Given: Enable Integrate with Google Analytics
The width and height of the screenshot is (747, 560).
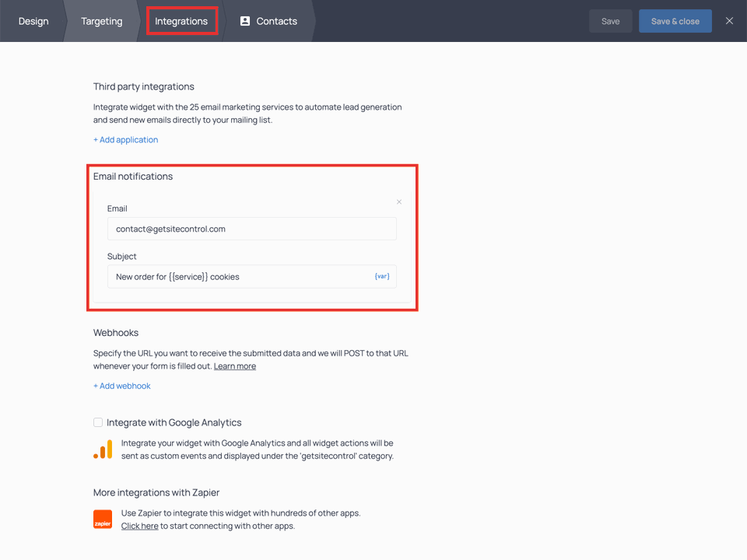Looking at the screenshot, I should coord(98,422).
